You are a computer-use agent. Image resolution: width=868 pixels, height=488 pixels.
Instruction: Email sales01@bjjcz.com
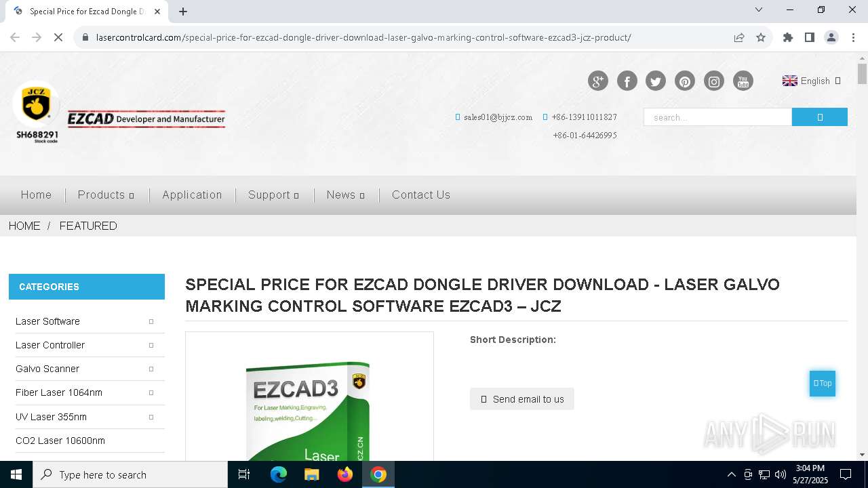click(498, 117)
